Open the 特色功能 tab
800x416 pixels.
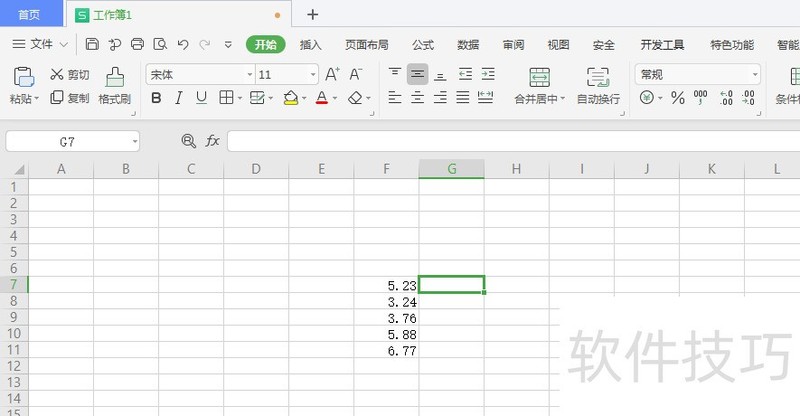coord(732,44)
